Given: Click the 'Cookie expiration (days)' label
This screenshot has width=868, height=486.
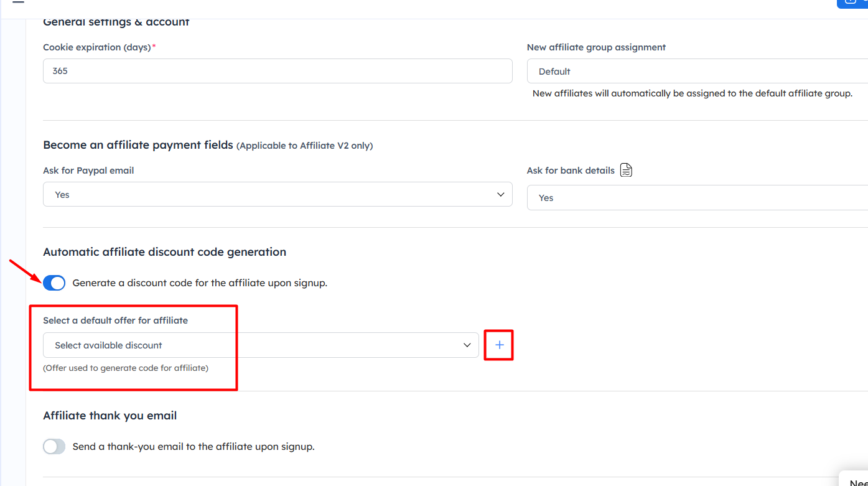Looking at the screenshot, I should click(96, 47).
